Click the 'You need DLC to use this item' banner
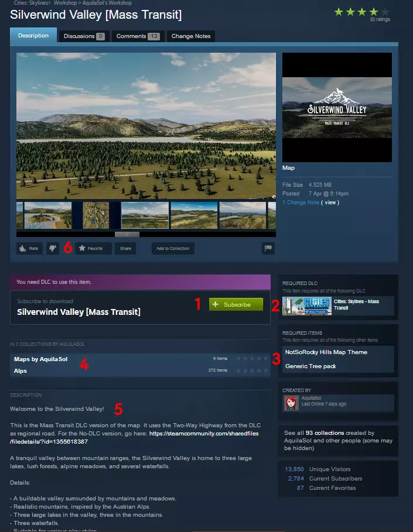Viewport: 413px width, 532px height. [x=140, y=282]
